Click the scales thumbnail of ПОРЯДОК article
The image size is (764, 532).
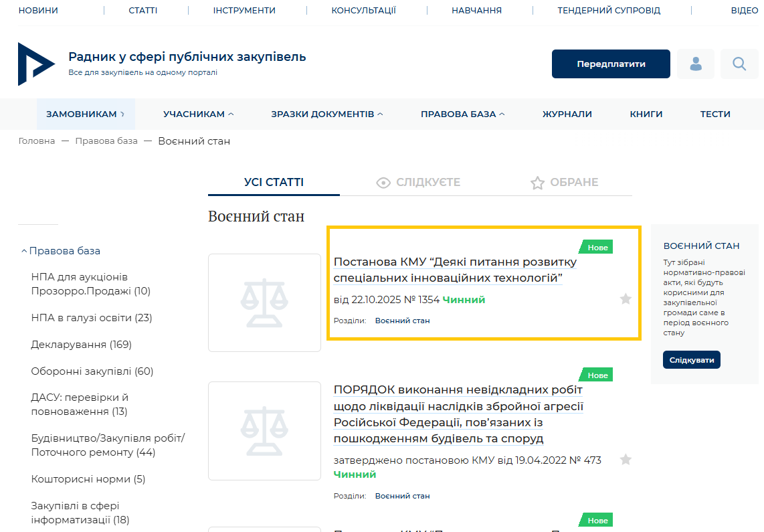click(x=264, y=430)
